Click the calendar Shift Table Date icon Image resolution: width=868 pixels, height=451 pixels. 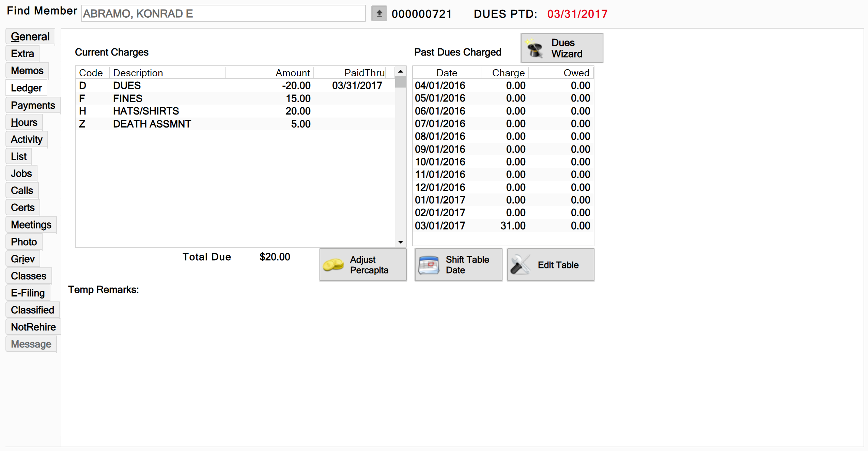coord(429,265)
